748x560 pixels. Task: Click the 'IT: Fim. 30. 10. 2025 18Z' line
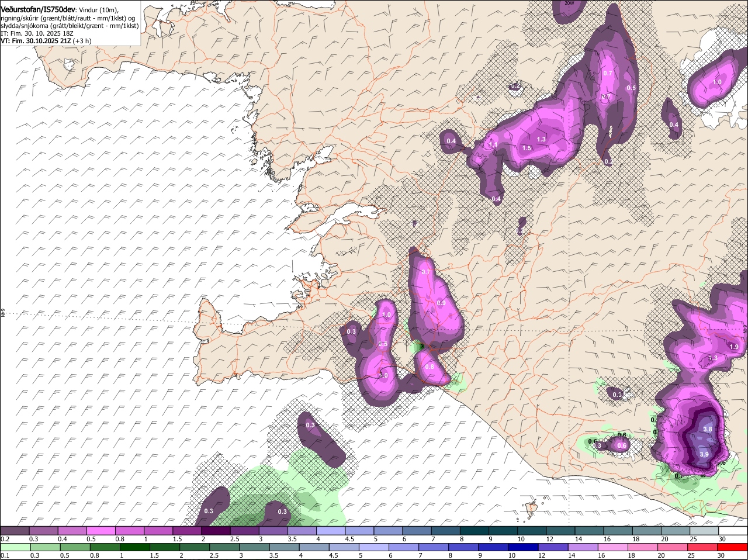(x=37, y=34)
